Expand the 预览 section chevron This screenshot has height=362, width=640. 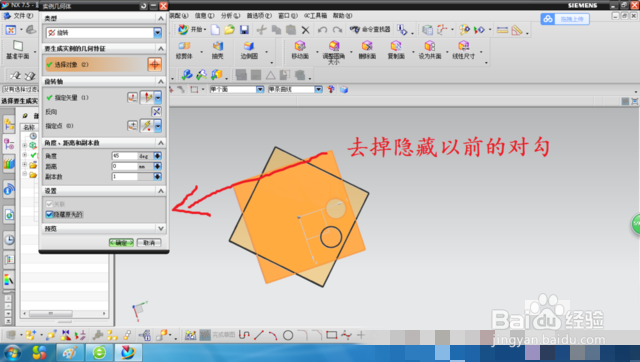click(x=161, y=229)
